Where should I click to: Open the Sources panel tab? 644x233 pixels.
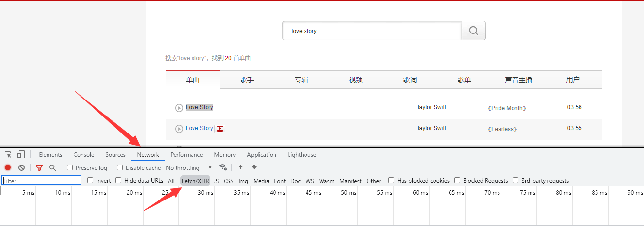115,155
